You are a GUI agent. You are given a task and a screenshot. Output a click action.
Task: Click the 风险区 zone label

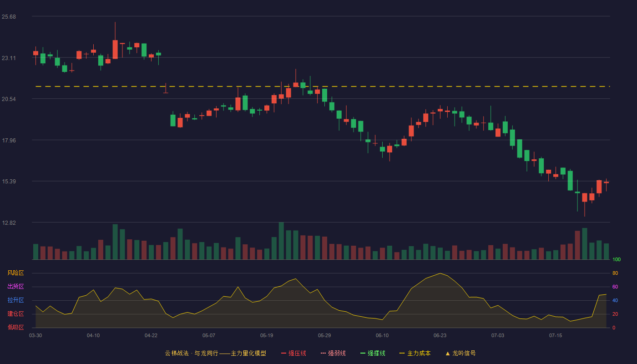(x=15, y=273)
